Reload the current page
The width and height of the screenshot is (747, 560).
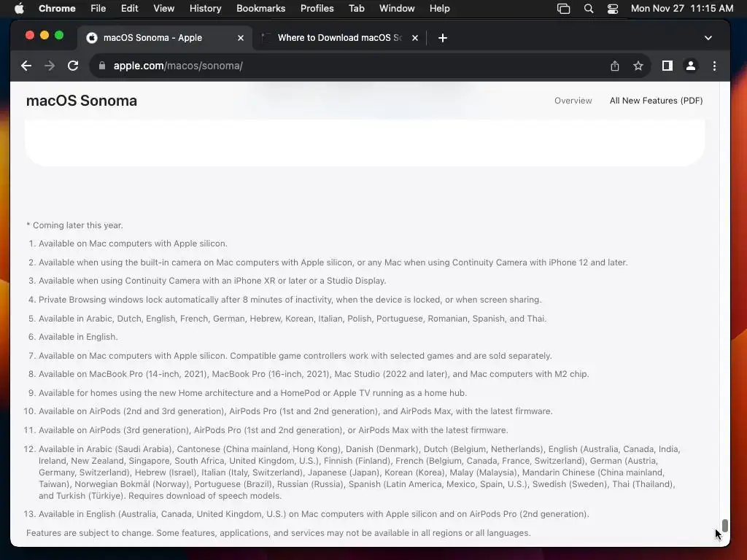tap(73, 66)
